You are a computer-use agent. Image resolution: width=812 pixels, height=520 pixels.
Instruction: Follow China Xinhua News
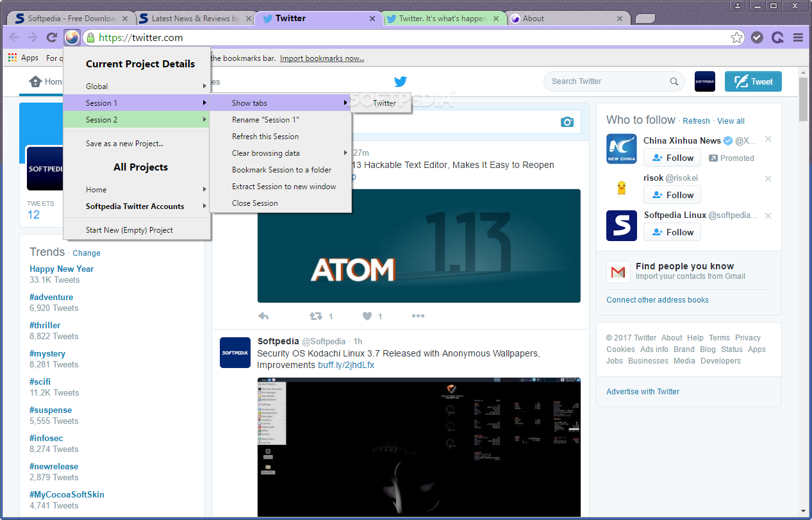[x=672, y=158]
